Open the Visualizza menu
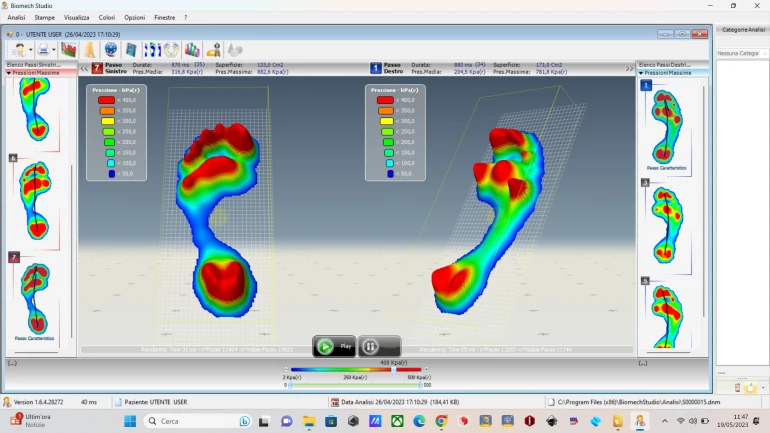The width and height of the screenshot is (770, 433). click(x=76, y=18)
